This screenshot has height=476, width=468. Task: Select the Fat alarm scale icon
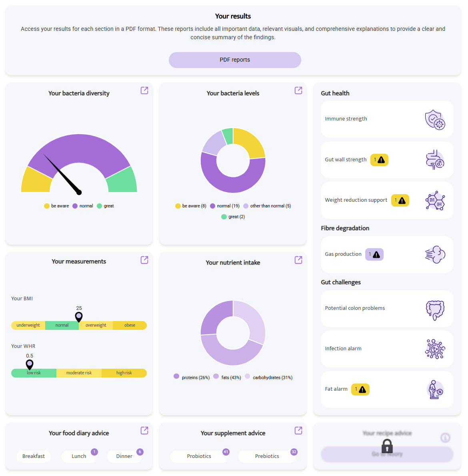[x=436, y=389]
